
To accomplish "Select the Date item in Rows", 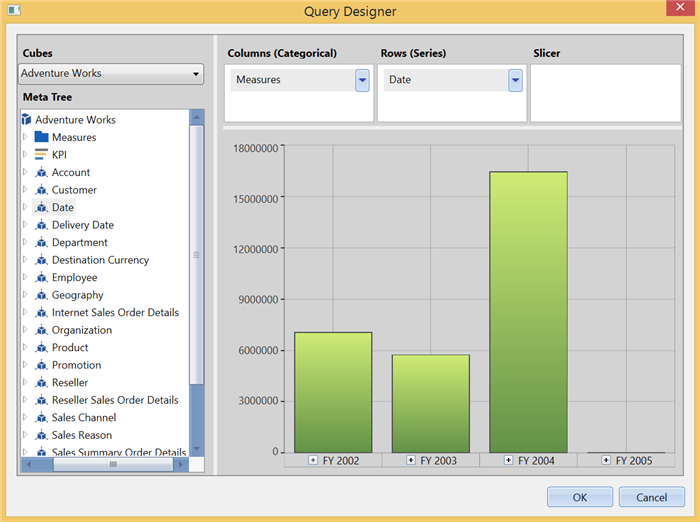I will point(446,80).
